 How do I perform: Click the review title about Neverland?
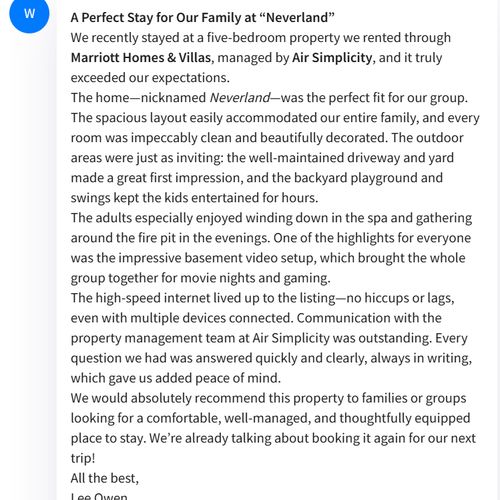tap(203, 18)
